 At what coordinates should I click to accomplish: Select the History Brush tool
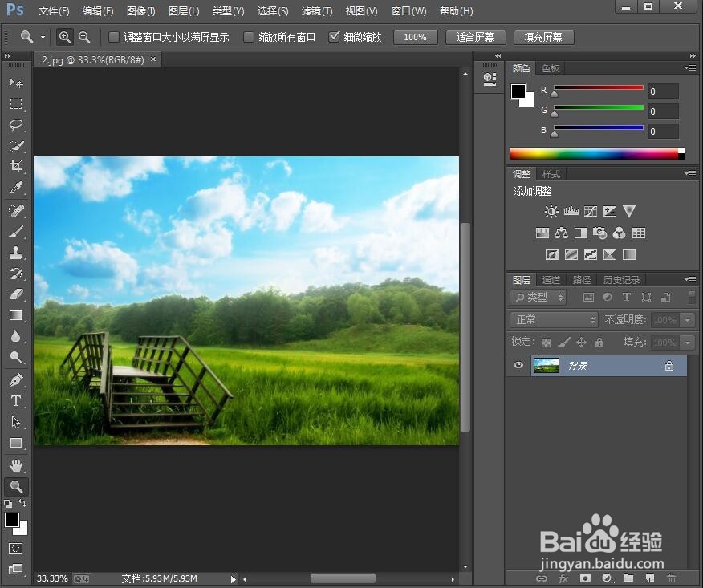(x=16, y=274)
